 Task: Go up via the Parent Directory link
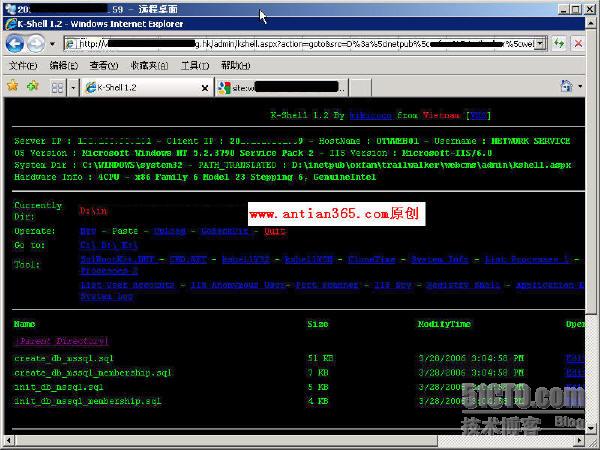click(x=62, y=341)
